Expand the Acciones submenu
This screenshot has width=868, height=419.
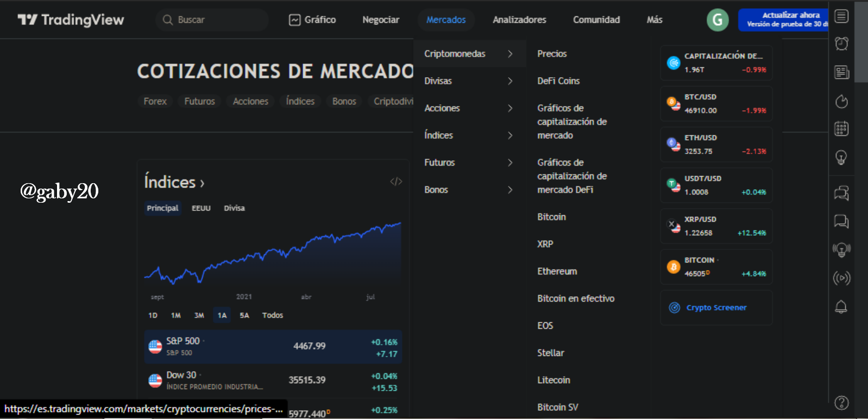469,108
